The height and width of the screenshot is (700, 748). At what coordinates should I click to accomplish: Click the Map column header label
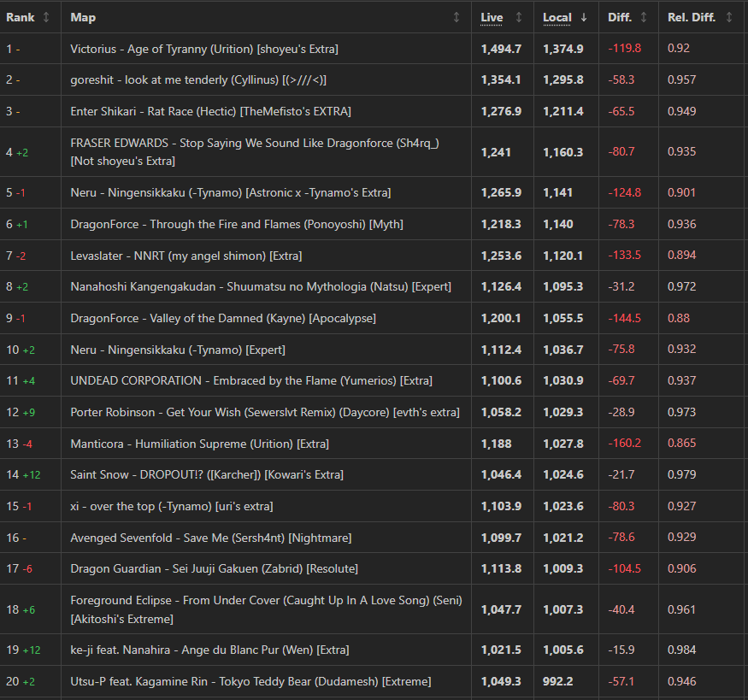(x=83, y=17)
